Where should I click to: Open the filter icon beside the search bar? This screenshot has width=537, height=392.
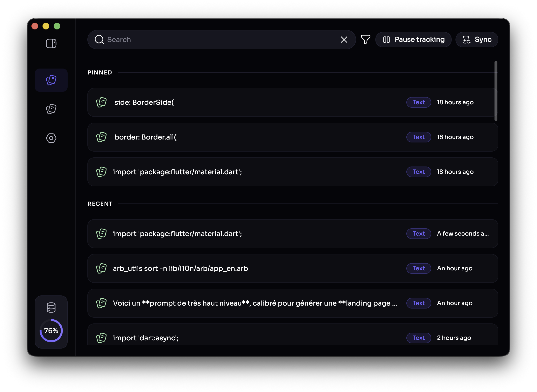click(365, 39)
